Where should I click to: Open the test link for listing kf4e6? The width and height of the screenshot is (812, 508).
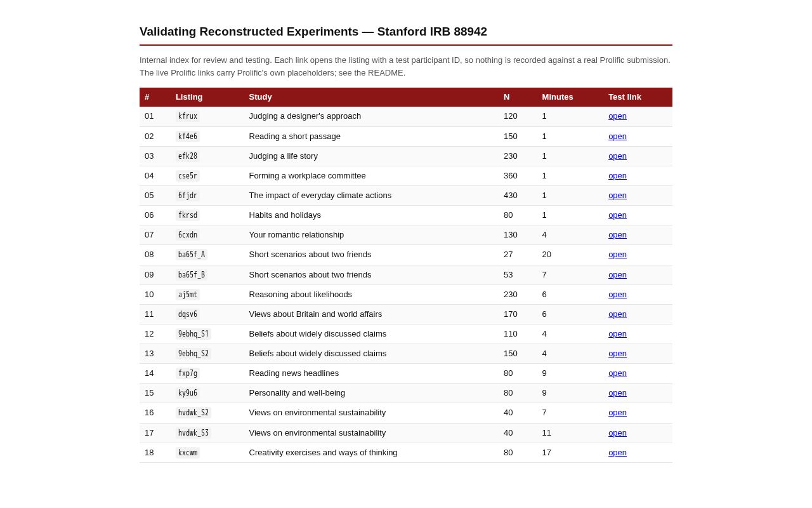[x=617, y=137]
